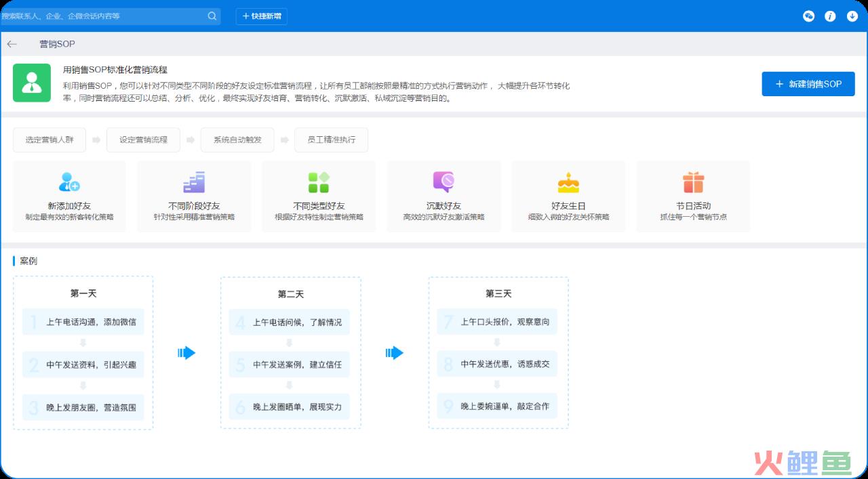Click 设定营销流程 step
Viewport: 868px width, 479px height.
143,140
